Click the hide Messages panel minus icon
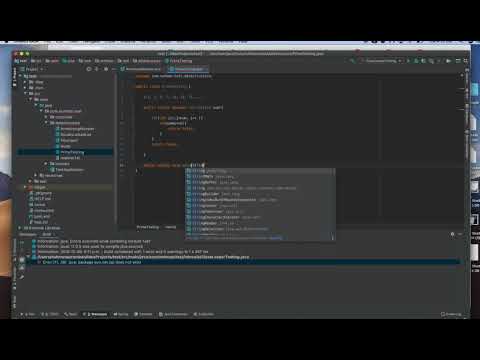Viewport: 480px width, 360px height. coord(460,234)
